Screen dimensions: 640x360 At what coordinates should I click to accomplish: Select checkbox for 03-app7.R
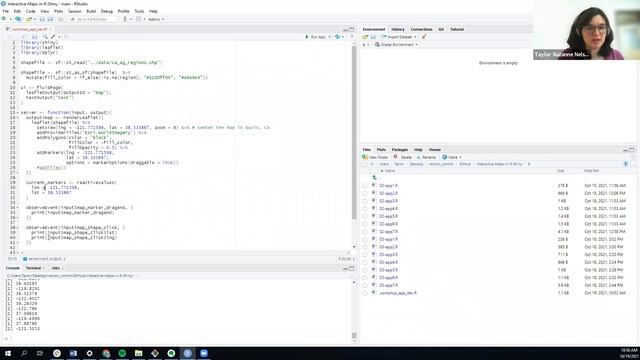(365, 285)
